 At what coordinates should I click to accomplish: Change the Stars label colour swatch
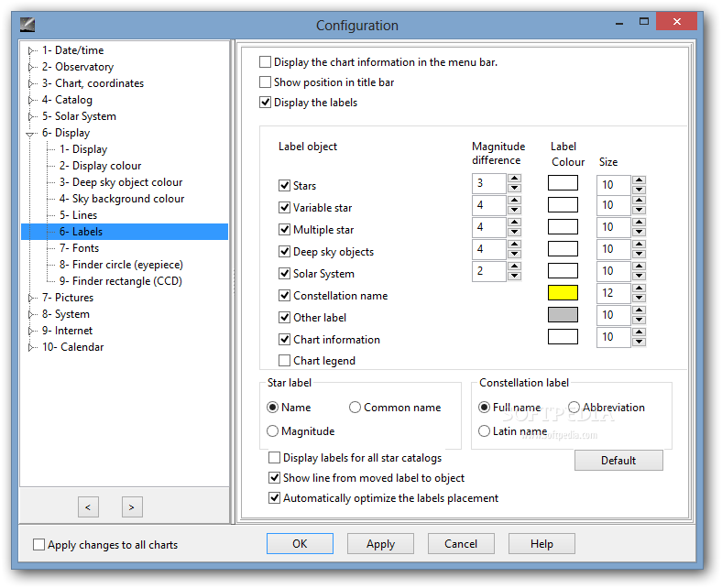pyautogui.click(x=563, y=183)
